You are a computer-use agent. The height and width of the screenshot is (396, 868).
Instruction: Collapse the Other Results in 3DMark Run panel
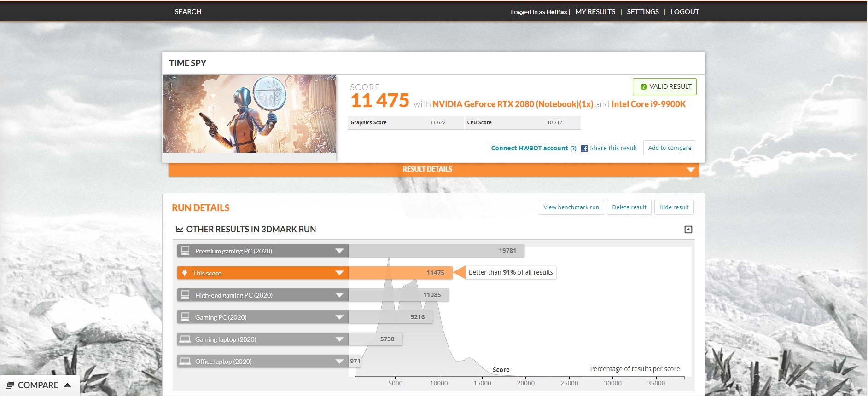point(688,230)
